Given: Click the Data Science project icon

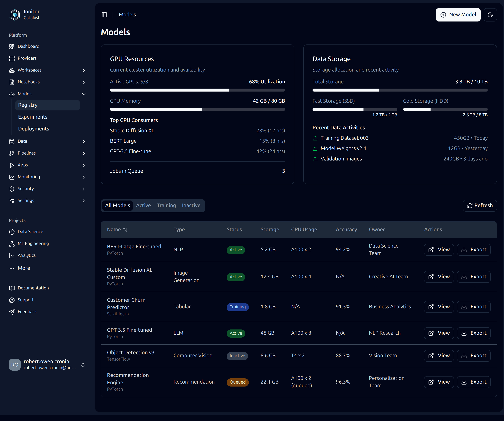Looking at the screenshot, I should 12,232.
